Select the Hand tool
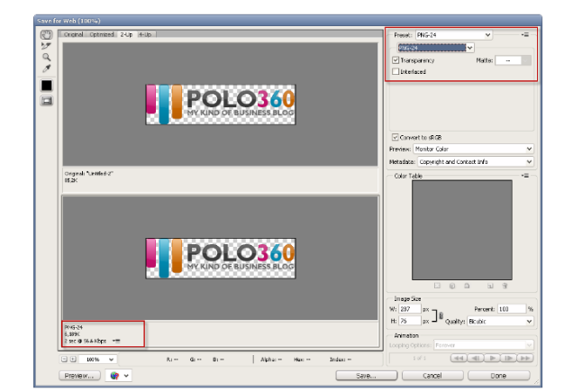This screenshot has height=392, width=564. 47,34
